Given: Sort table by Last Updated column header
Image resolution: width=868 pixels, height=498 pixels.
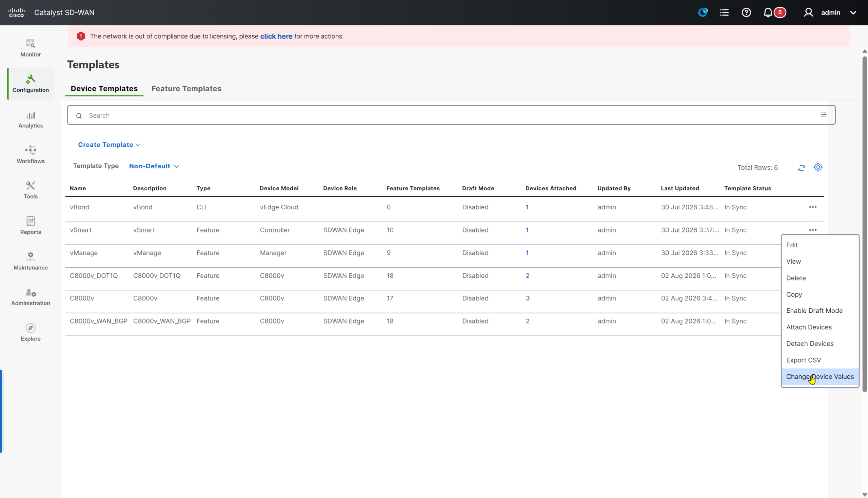Looking at the screenshot, I should coord(680,188).
